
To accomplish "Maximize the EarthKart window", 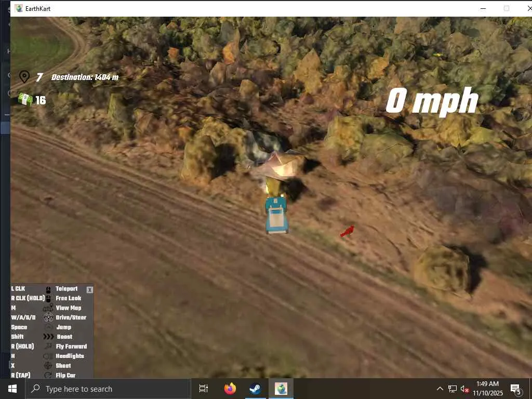I will coord(507,8).
